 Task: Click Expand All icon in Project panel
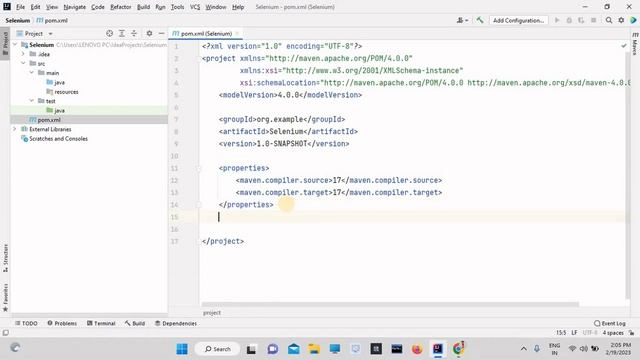click(122, 33)
